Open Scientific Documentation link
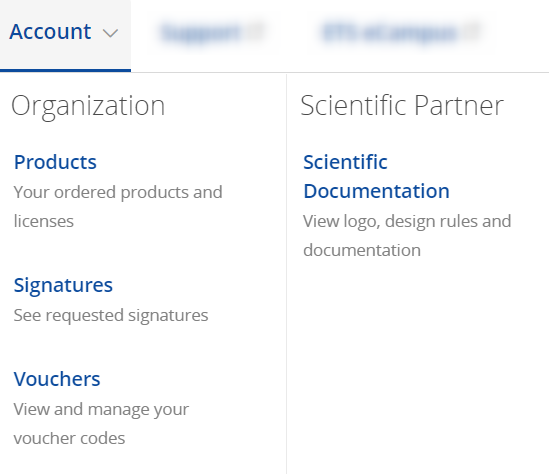The image size is (549, 474). coord(376,176)
